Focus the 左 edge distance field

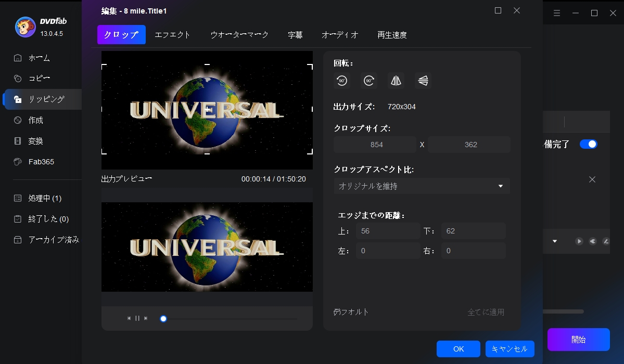click(388, 251)
